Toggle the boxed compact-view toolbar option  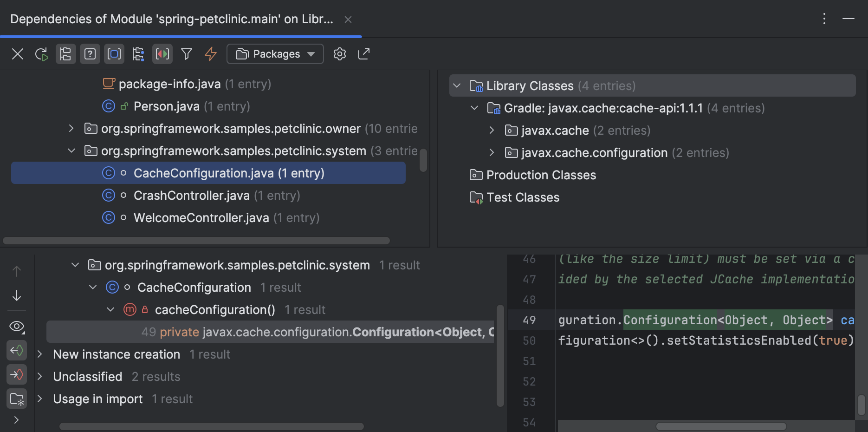point(114,54)
